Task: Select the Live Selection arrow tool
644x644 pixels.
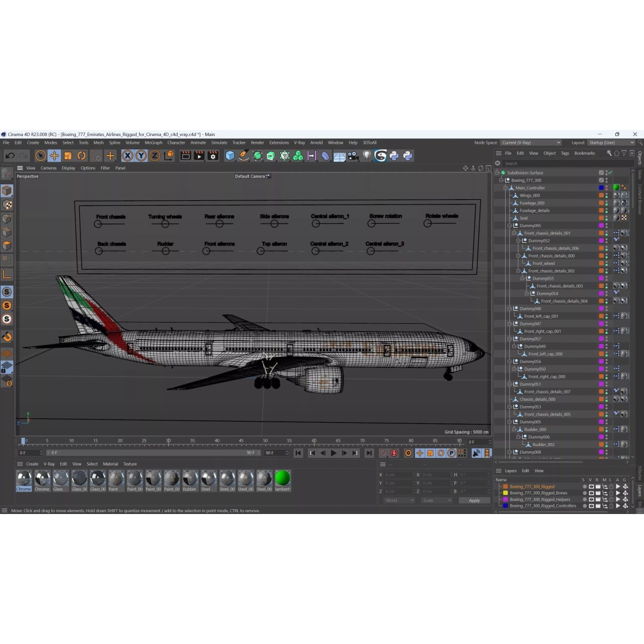Action: point(41,156)
